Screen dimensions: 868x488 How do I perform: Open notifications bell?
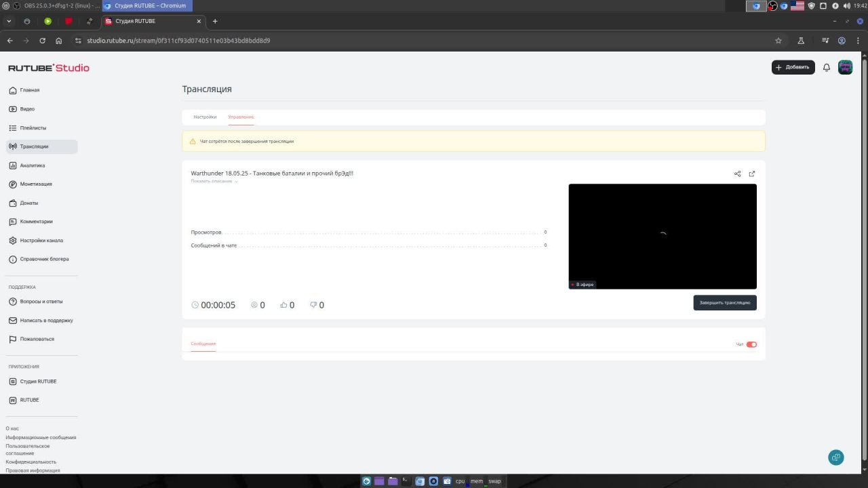pos(827,68)
